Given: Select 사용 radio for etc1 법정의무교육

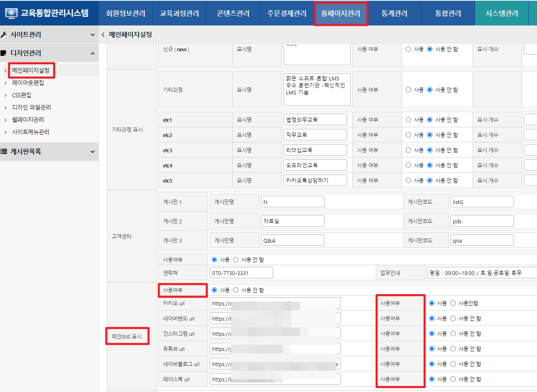Looking at the screenshot, I should pyautogui.click(x=408, y=120).
